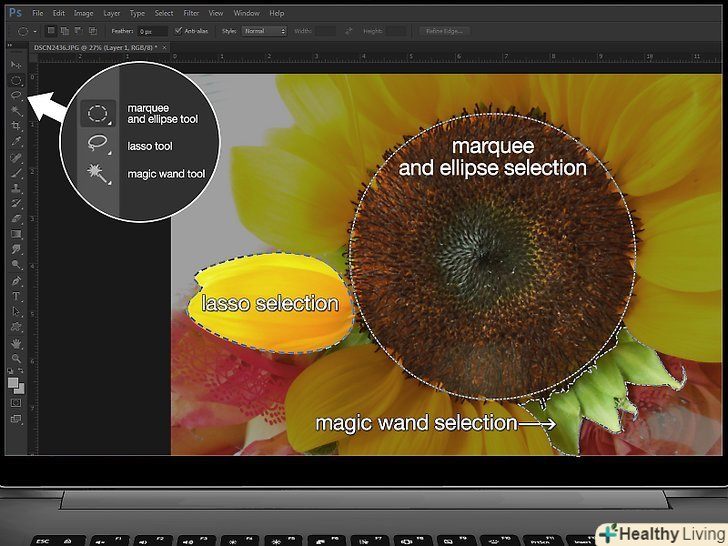The height and width of the screenshot is (546, 728).
Task: Click the foreground color swatch
Action: 14,381
